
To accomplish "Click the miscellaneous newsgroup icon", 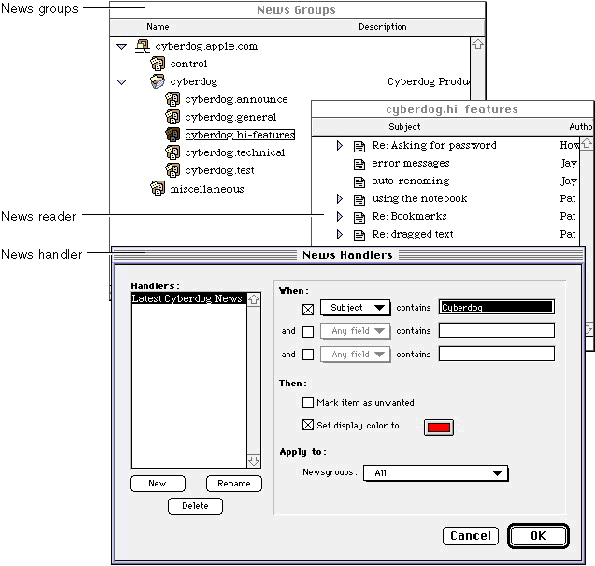I will 157,188.
